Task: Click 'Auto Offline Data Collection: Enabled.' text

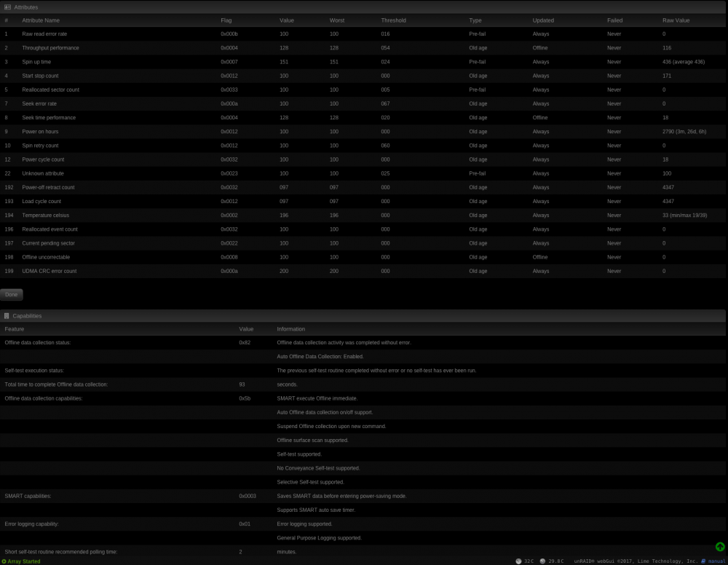Action: point(320,357)
